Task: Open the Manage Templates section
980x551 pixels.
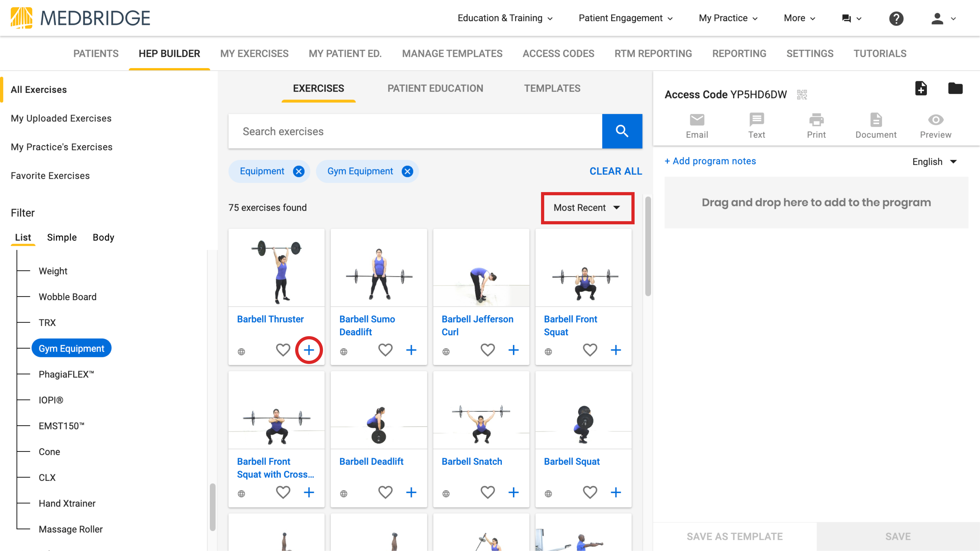Action: click(452, 53)
